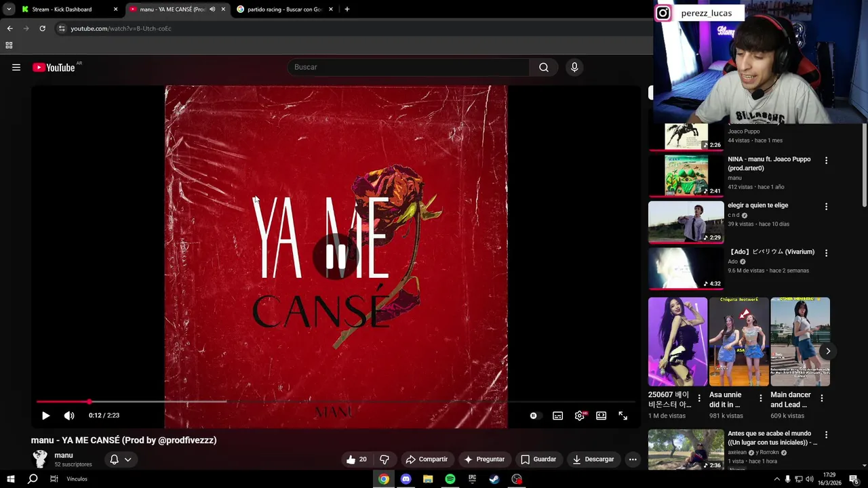Mute the video volume
868x488 pixels.
(69, 415)
